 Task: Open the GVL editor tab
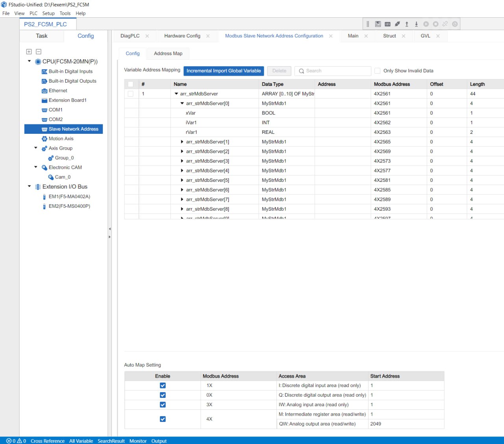[x=425, y=36]
